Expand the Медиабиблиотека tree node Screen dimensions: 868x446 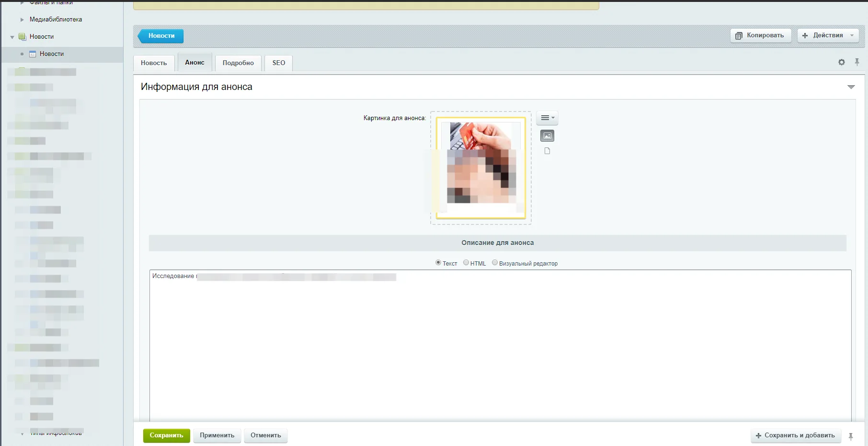click(x=22, y=20)
